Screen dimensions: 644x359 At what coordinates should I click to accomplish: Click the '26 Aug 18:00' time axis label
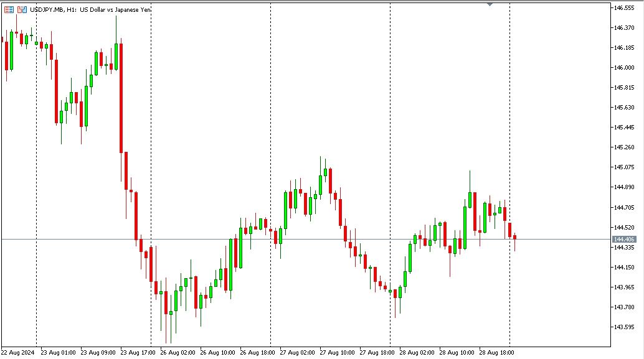click(x=257, y=352)
